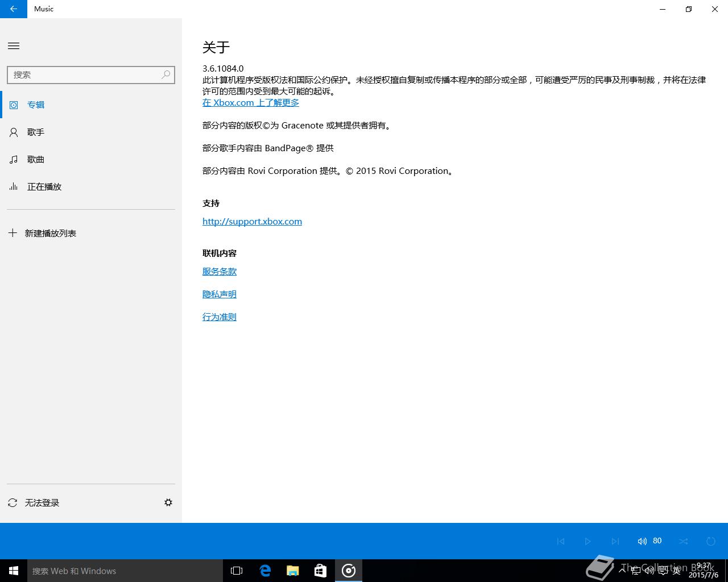
Task: Start playback with play button
Action: coord(588,541)
